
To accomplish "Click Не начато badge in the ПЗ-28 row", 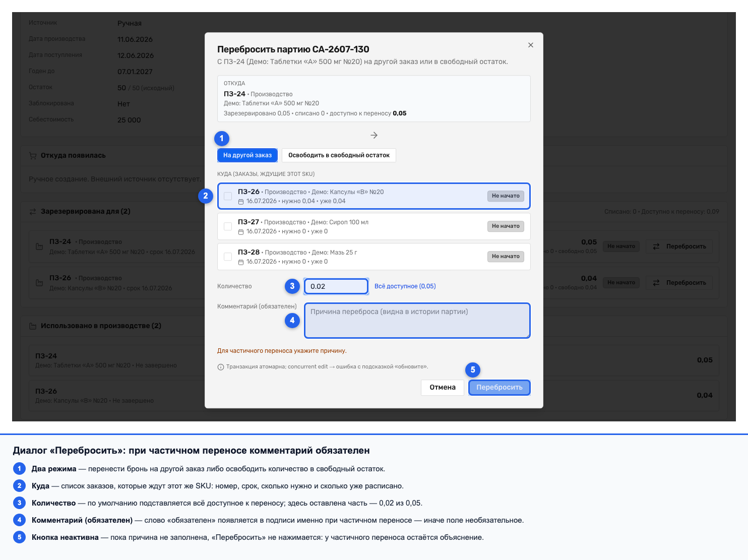I will point(506,257).
